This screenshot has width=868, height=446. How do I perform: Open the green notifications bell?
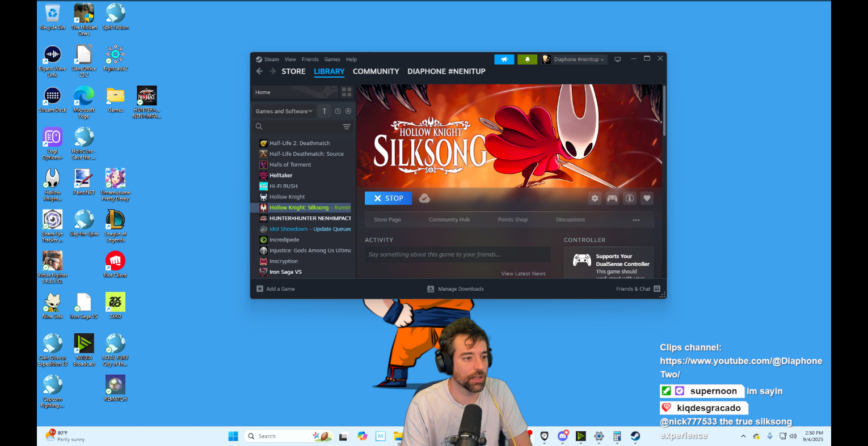point(527,59)
